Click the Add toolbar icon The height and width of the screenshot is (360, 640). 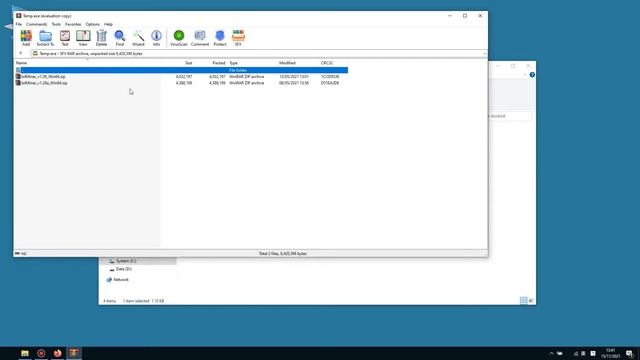[26, 38]
